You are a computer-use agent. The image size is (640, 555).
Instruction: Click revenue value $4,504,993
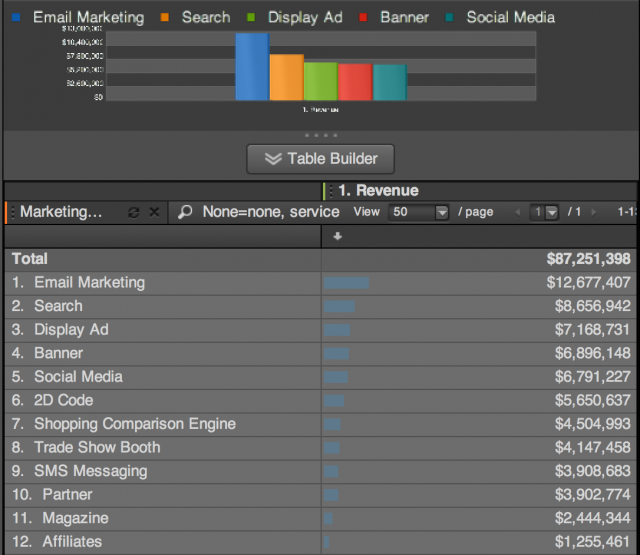point(593,424)
